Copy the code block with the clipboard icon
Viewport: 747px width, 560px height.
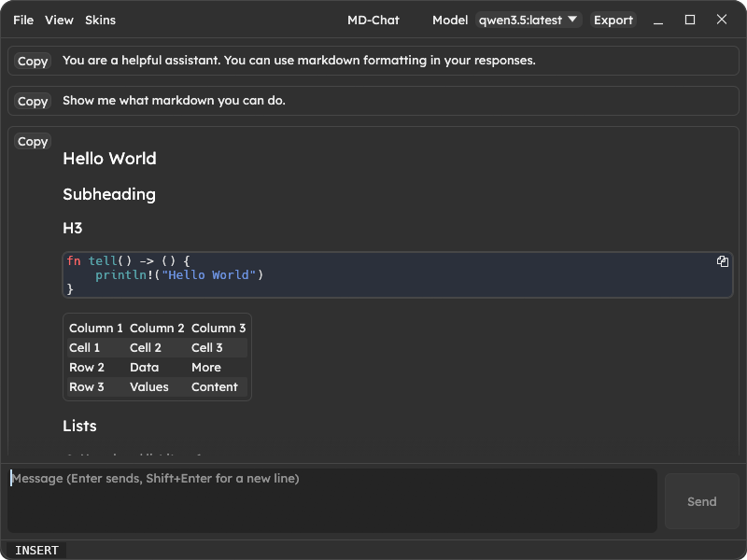tap(722, 261)
